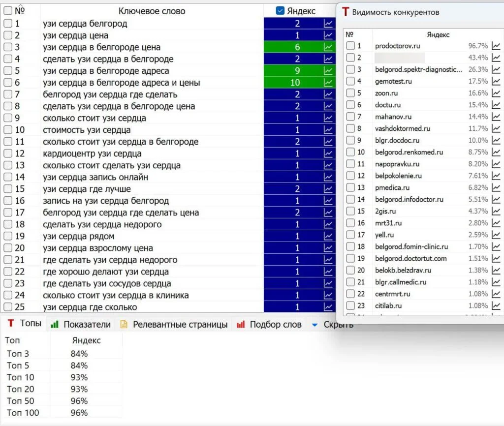
Task: Select the checkbox for keyword row 1
Action: 8,24
